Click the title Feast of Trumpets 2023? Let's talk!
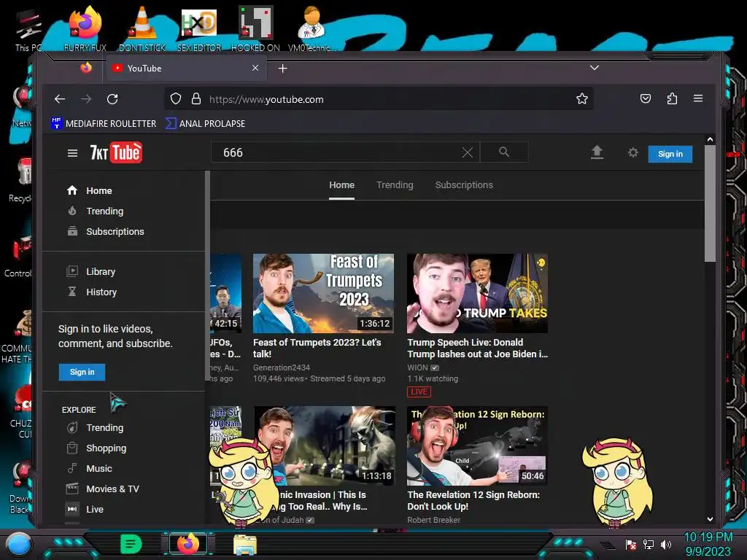The height and width of the screenshot is (560, 747). [317, 348]
